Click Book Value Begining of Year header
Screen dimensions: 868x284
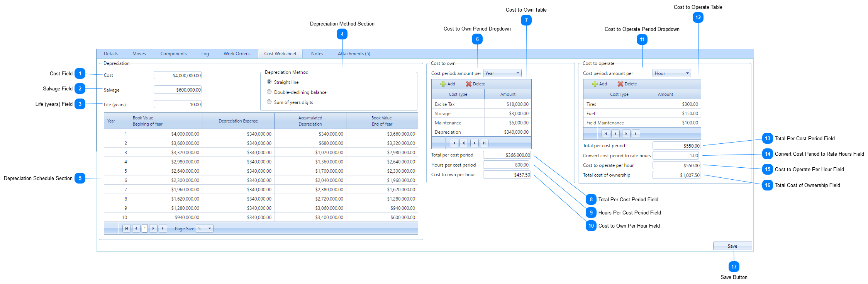click(x=166, y=121)
